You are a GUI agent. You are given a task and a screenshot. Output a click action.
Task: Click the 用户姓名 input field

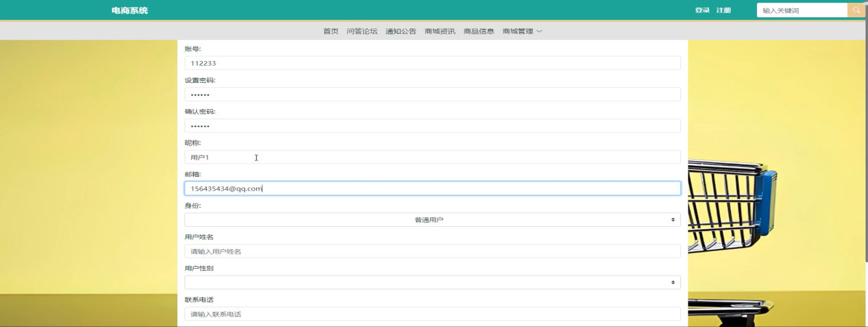pos(432,252)
